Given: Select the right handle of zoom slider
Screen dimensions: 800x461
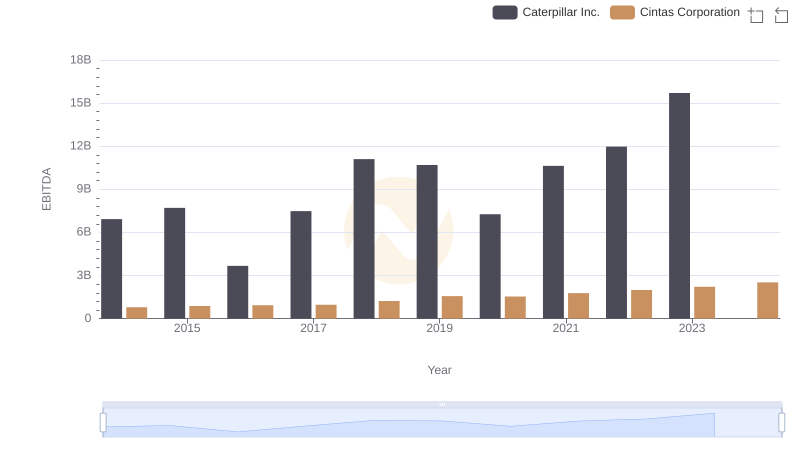Looking at the screenshot, I should coord(782,423).
